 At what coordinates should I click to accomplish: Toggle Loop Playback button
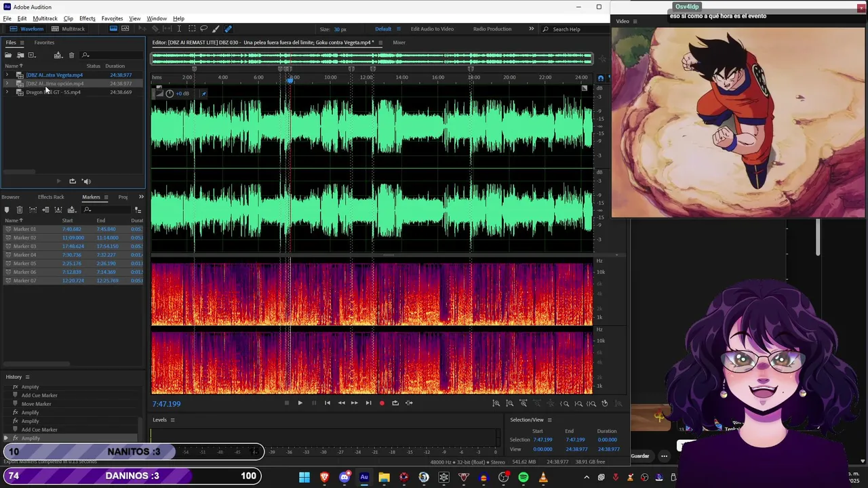395,403
